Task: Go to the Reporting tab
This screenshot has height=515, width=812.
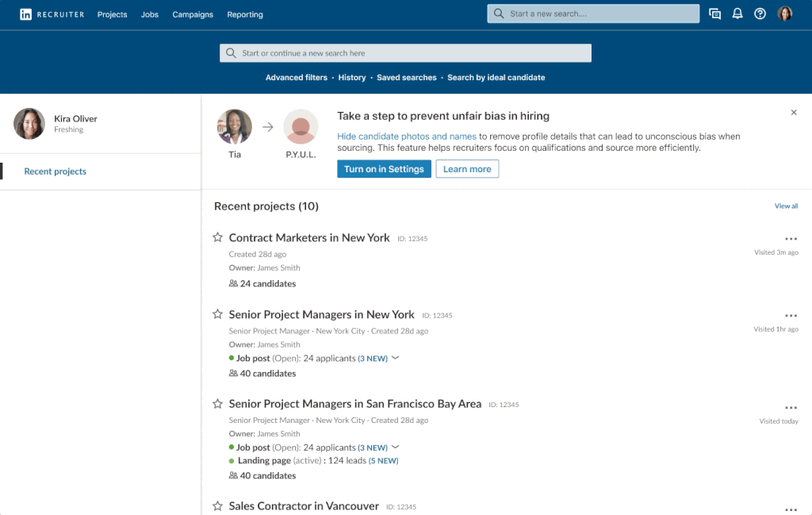Action: tap(244, 14)
